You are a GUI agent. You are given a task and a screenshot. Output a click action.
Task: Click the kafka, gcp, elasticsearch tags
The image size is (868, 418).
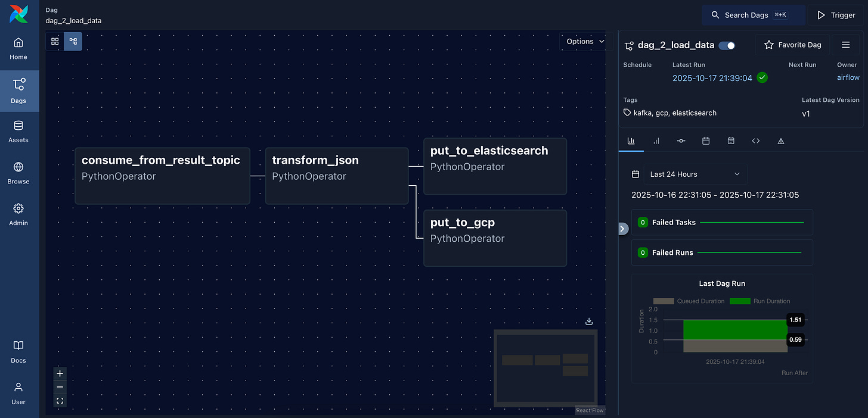point(675,113)
